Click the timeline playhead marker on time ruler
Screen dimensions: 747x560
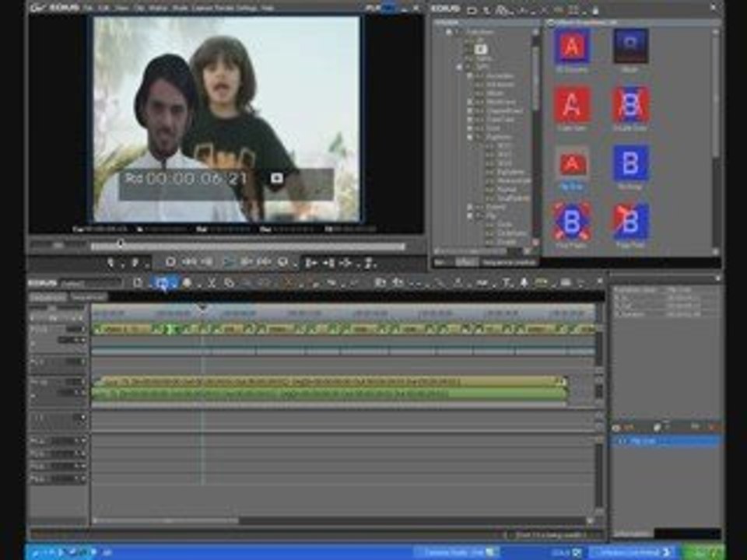[203, 308]
